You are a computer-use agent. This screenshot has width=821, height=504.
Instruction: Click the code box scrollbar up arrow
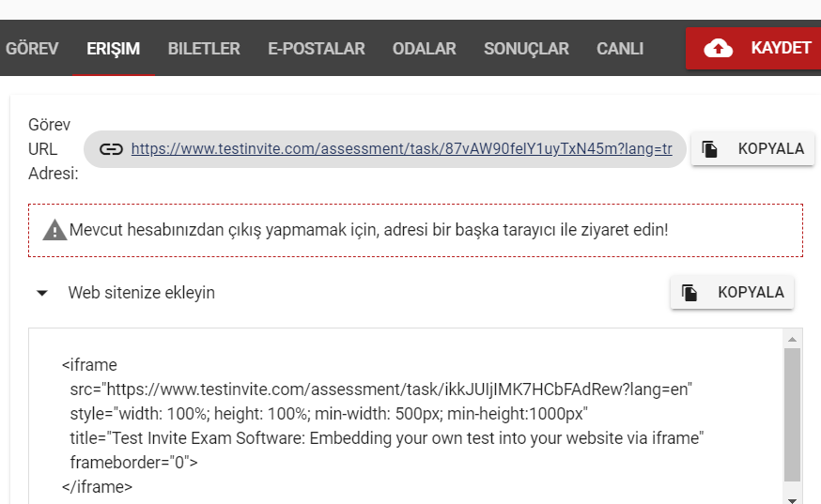792,340
